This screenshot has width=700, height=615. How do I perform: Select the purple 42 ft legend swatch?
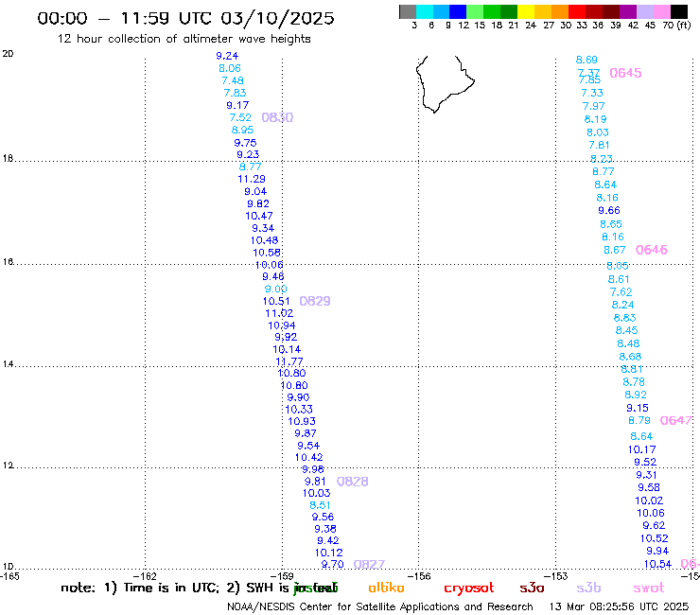[x=628, y=11]
